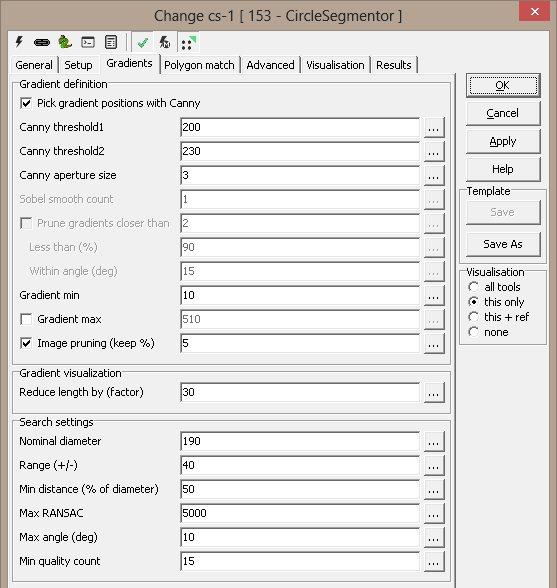Switch to the Visualisation tab
Viewport: 557px width, 588px height.
tap(335, 65)
